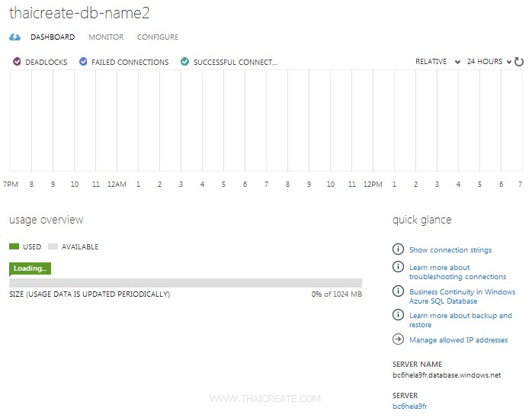Viewport: 532px width, 418px height.
Task: Open the Relative display mode dropdown
Action: pyautogui.click(x=437, y=62)
